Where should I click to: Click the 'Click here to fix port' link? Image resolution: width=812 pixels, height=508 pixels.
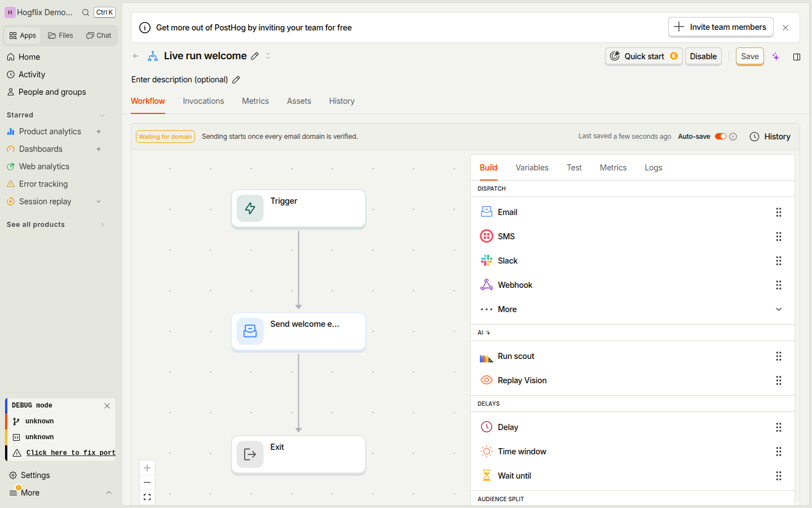click(70, 453)
